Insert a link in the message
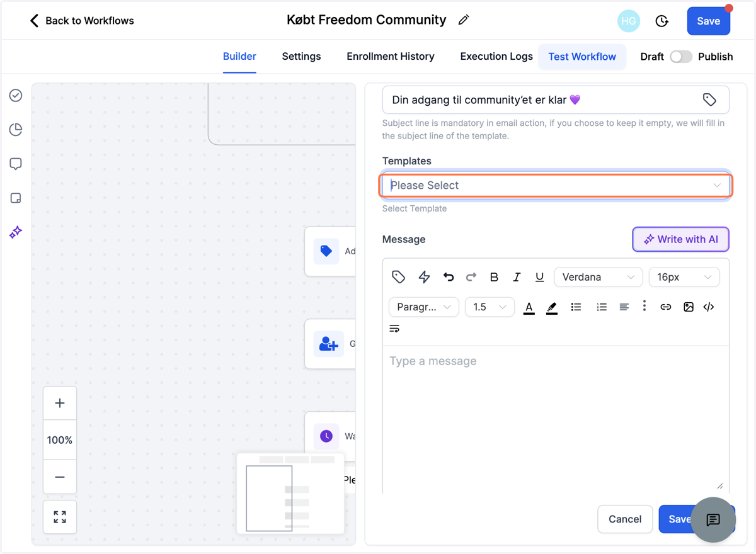 point(665,307)
